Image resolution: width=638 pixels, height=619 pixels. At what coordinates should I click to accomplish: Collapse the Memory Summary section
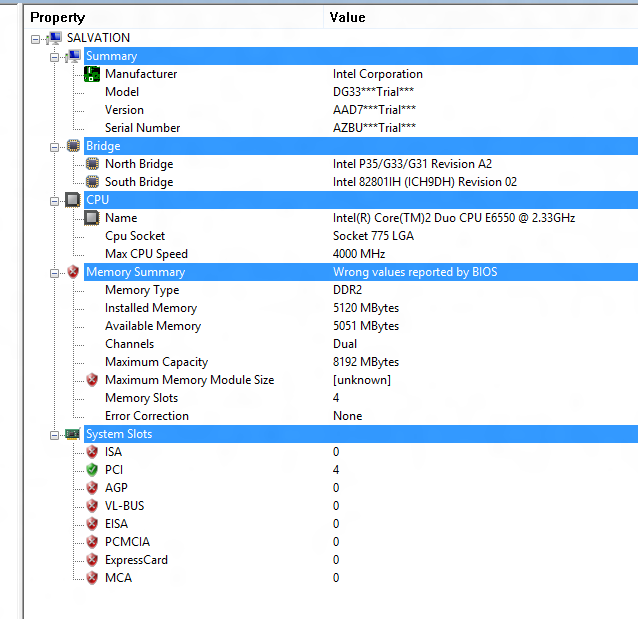[55, 273]
